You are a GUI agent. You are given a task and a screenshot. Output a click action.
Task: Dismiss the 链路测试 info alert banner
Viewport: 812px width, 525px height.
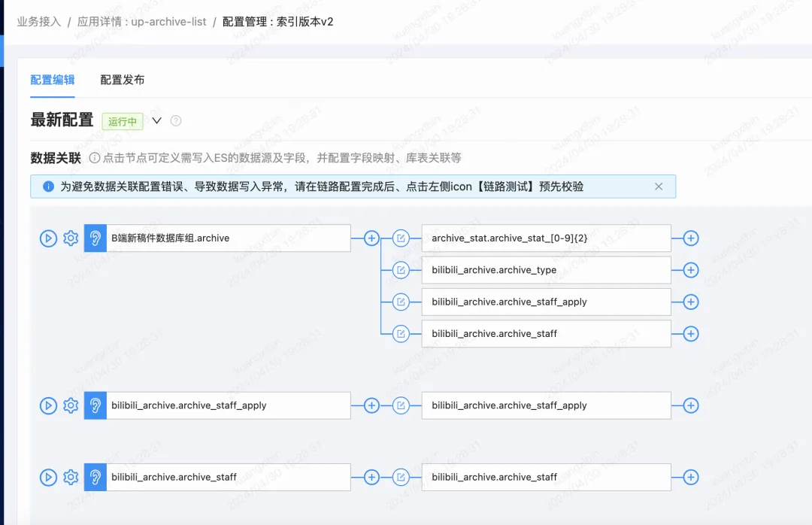[x=659, y=187]
